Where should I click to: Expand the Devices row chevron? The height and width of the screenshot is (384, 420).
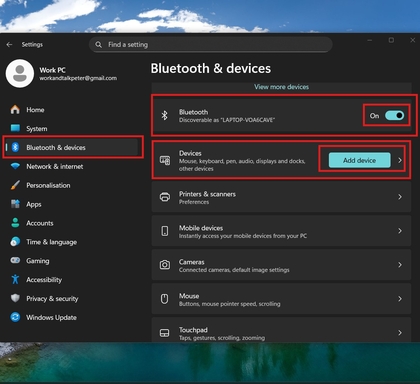click(x=400, y=160)
